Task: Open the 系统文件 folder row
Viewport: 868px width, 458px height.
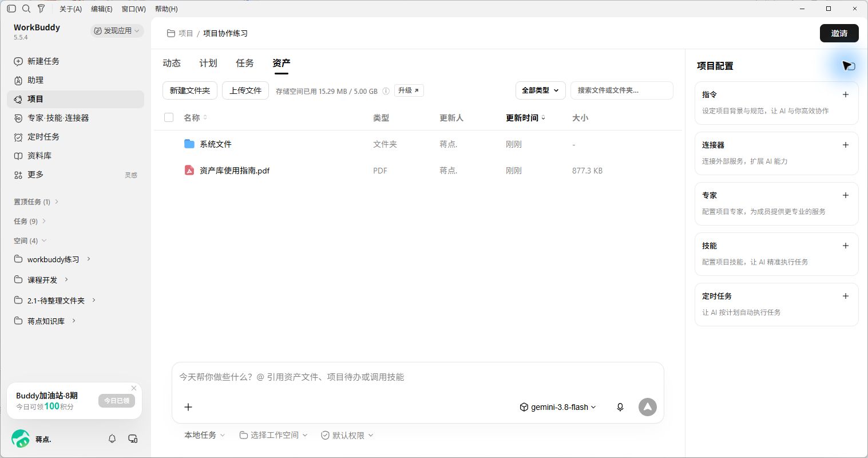Action: [x=418, y=144]
